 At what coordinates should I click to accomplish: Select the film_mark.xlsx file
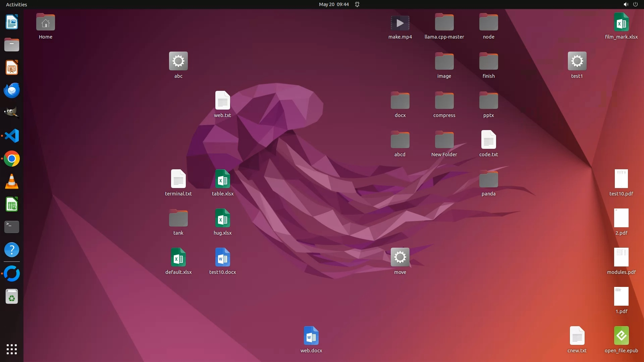pos(621,23)
